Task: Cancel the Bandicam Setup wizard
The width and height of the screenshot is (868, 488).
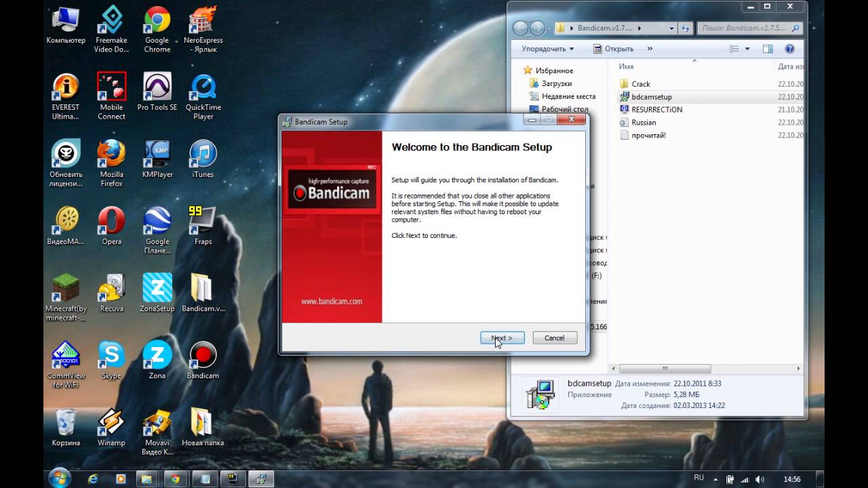Action: tap(554, 338)
